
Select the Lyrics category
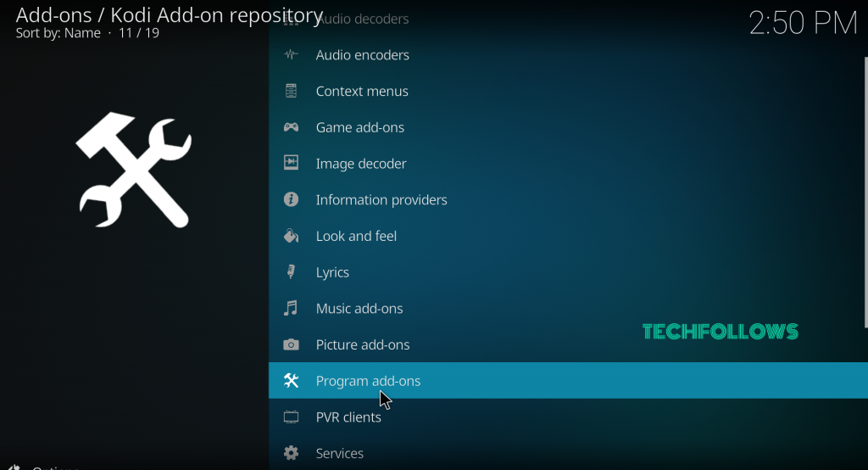(568, 271)
